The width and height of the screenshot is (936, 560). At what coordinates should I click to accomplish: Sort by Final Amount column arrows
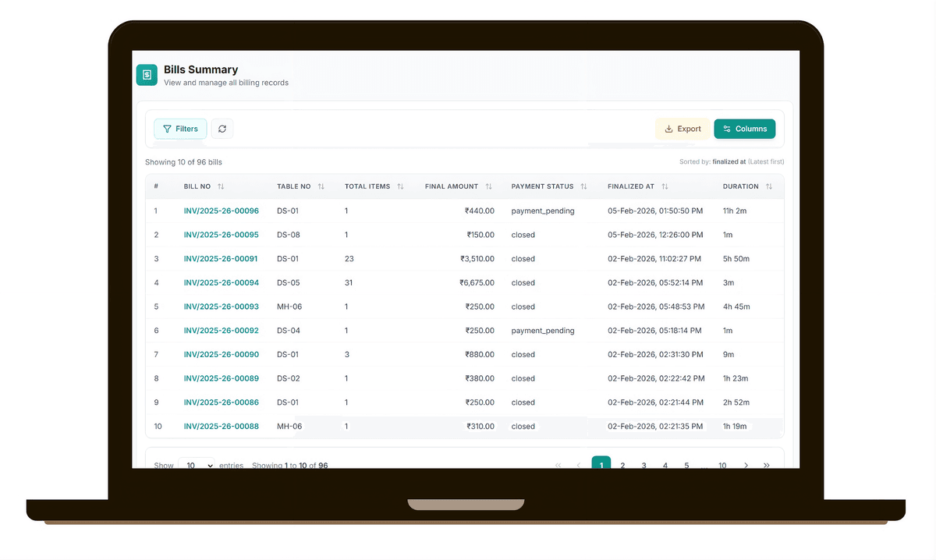coord(488,187)
